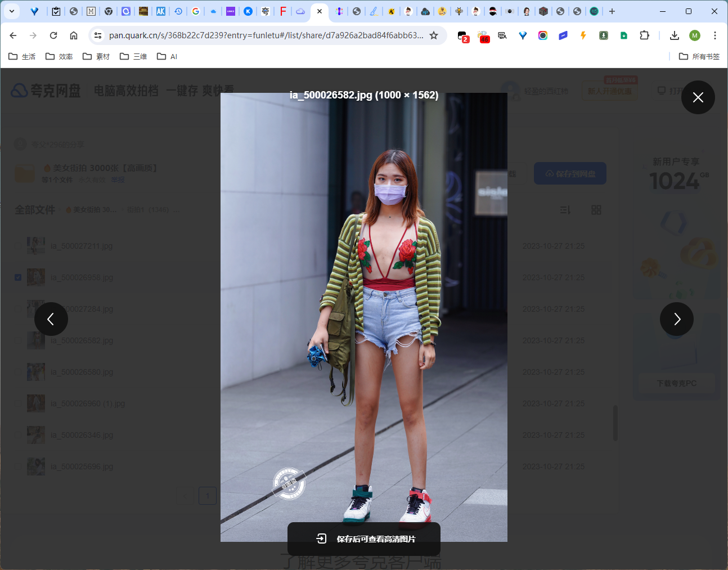Go to the next image
This screenshot has height=570, width=728.
click(676, 319)
